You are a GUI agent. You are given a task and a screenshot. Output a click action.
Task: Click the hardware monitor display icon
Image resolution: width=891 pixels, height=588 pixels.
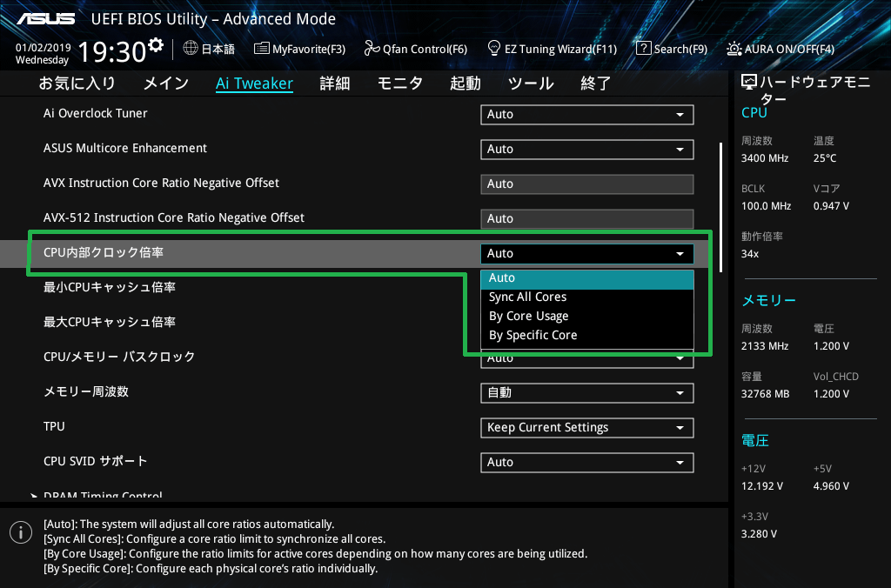click(749, 83)
